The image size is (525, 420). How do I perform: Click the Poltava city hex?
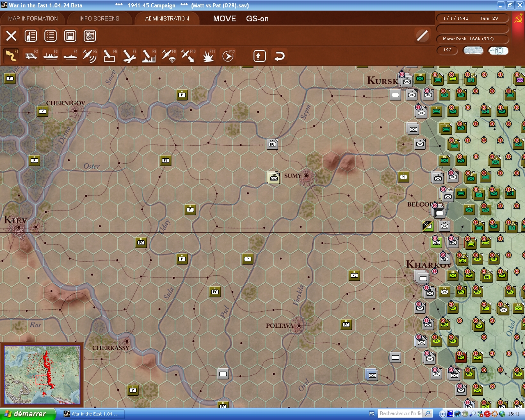(x=299, y=326)
